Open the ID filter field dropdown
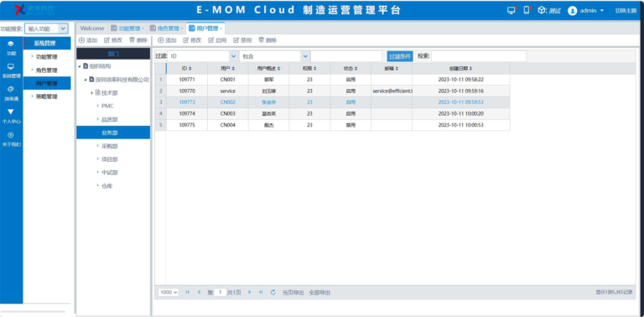Image resolution: width=644 pixels, height=317 pixels. 234,56
